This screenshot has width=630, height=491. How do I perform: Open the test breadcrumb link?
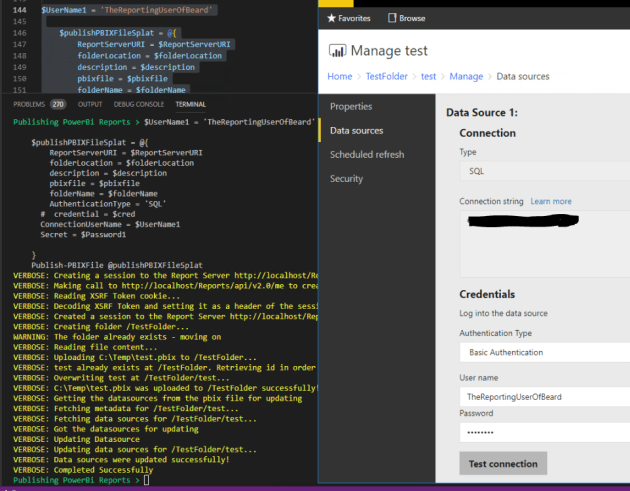pos(428,76)
